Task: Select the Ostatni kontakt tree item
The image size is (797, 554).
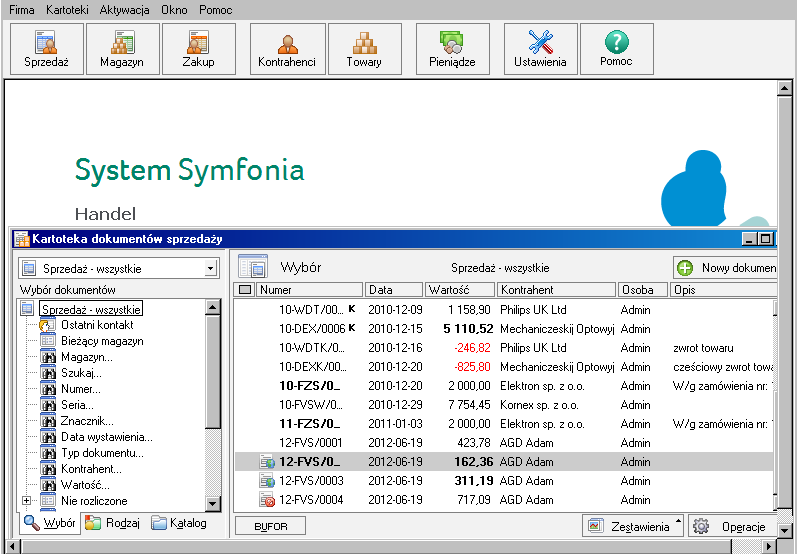Action: point(97,325)
